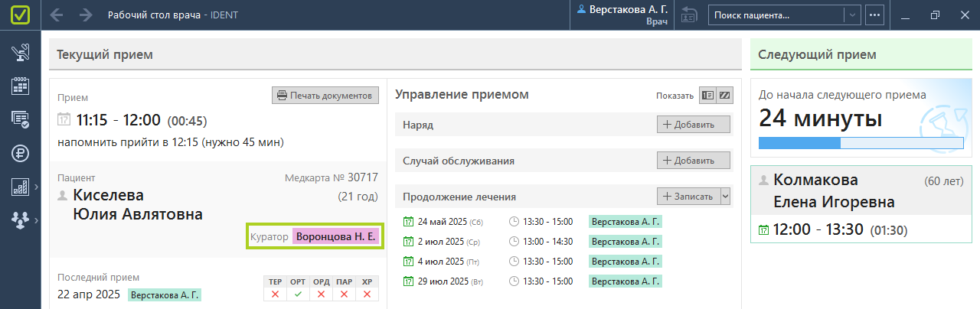Open the task list sidebar icon

pyautogui.click(x=20, y=119)
